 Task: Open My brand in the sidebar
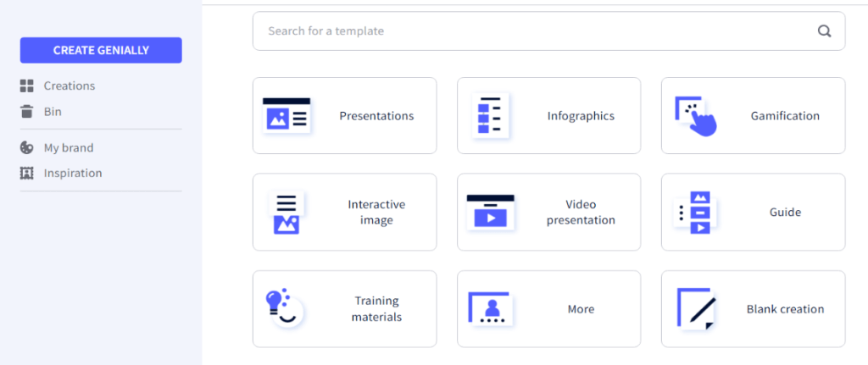coord(68,147)
